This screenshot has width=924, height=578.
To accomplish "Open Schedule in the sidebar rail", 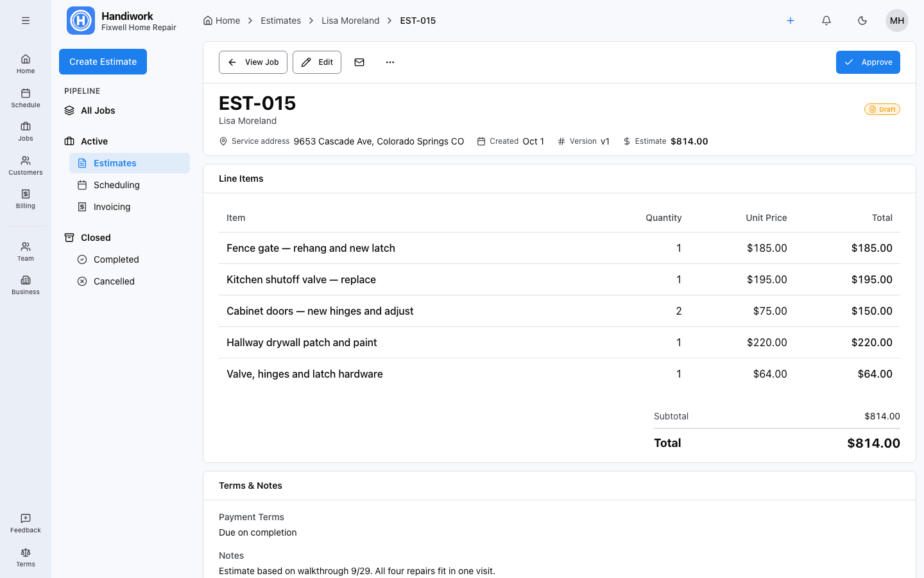I will (x=26, y=98).
